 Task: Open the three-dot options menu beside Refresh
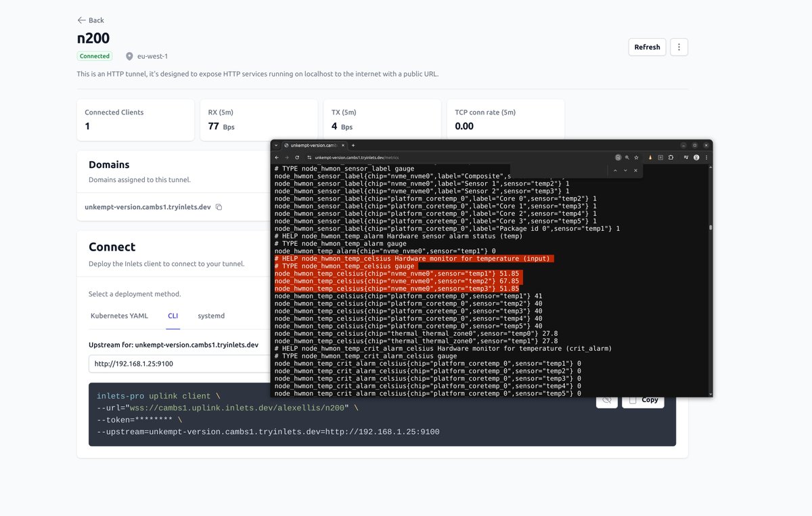[x=679, y=47]
